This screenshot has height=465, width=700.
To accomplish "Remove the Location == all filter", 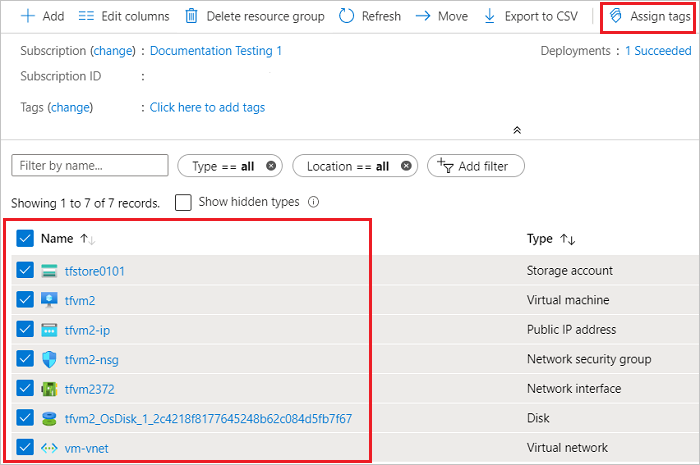I will pyautogui.click(x=406, y=166).
